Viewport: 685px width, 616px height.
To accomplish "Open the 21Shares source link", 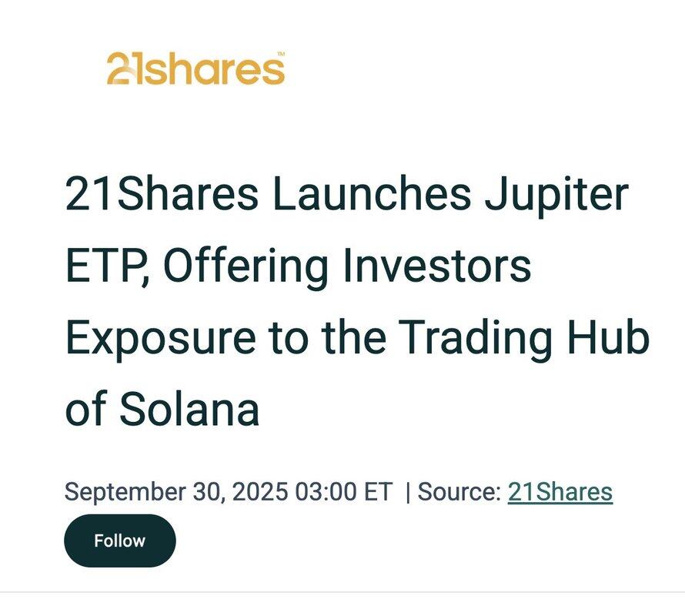I will pos(560,491).
